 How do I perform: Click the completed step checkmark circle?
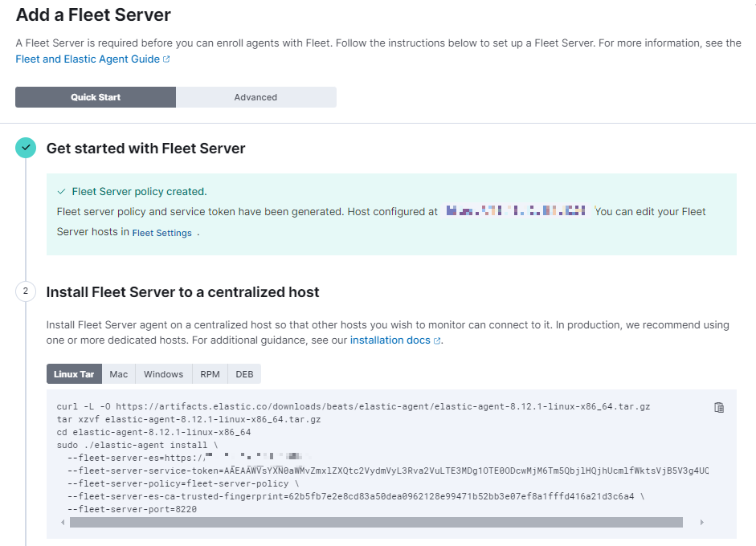pos(26,148)
